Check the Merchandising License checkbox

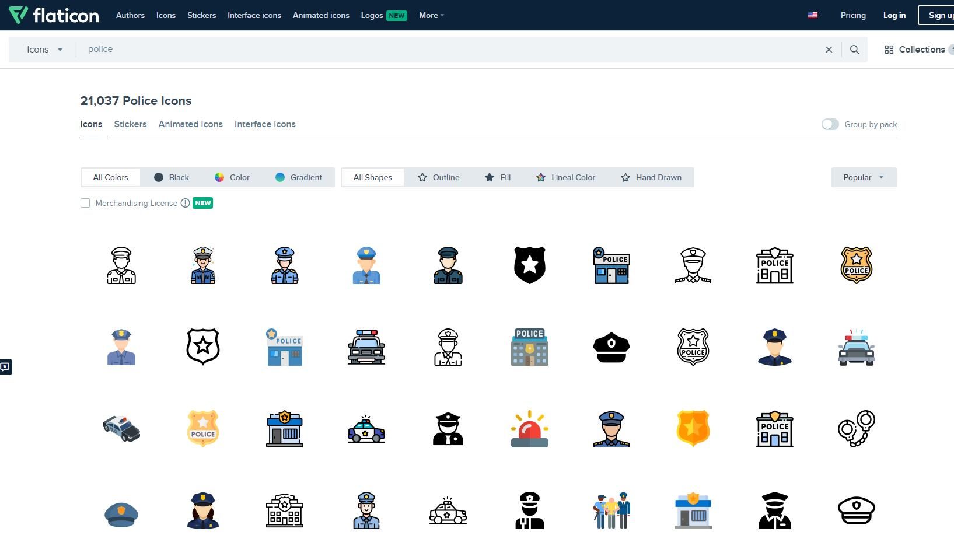point(85,203)
